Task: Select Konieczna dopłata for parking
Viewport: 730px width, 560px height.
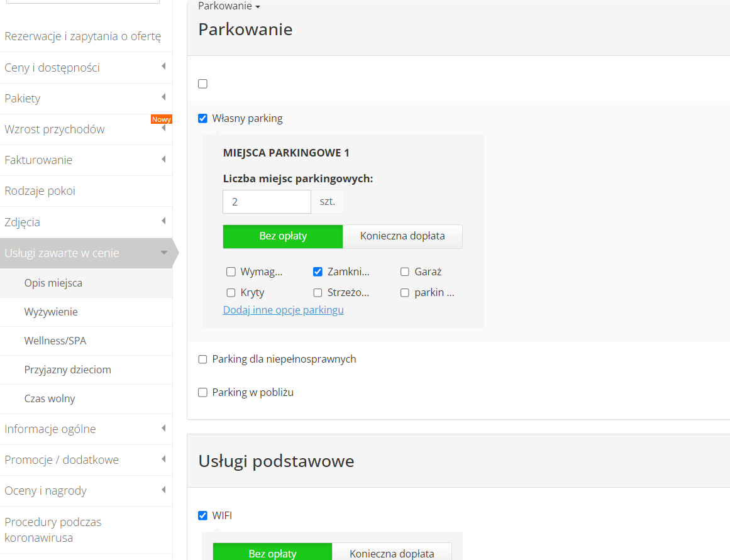Action: 402,236
